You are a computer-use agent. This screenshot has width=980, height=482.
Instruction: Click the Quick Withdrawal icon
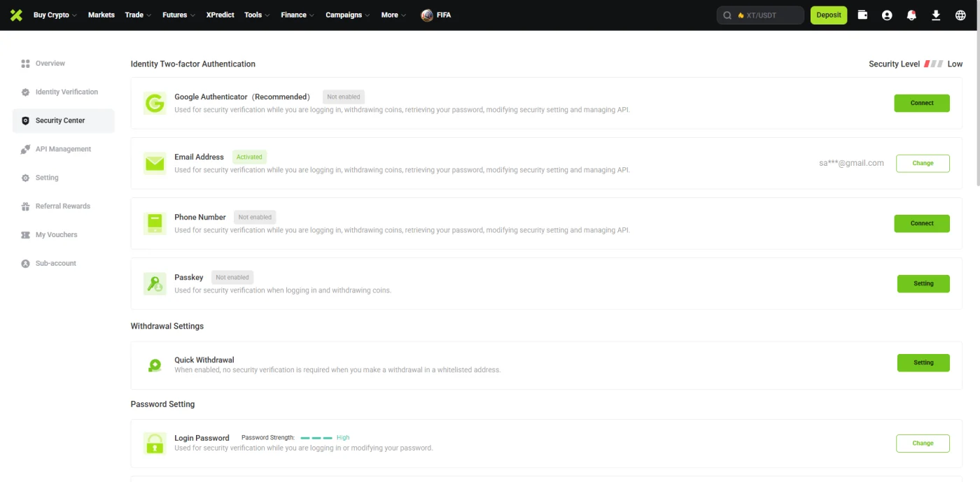tap(155, 365)
